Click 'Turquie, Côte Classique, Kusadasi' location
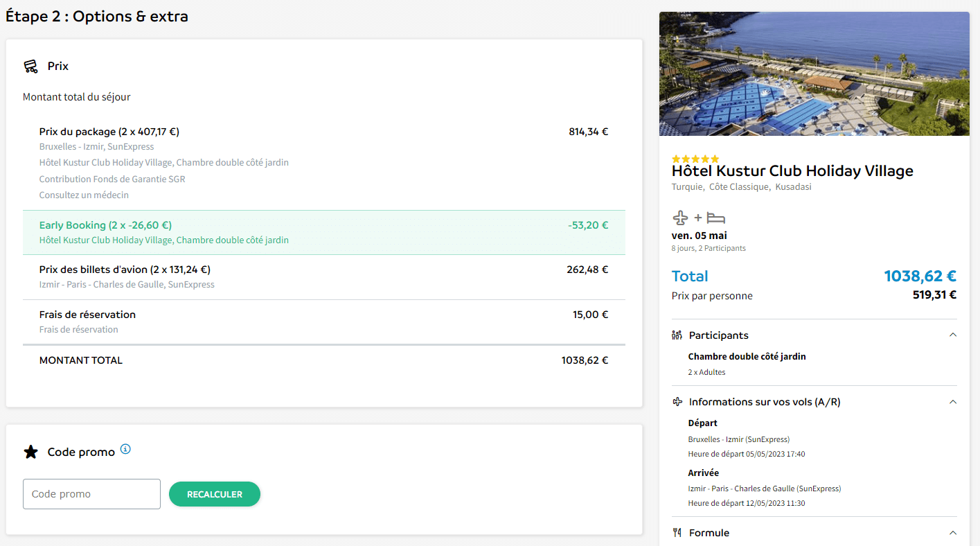 click(x=742, y=187)
